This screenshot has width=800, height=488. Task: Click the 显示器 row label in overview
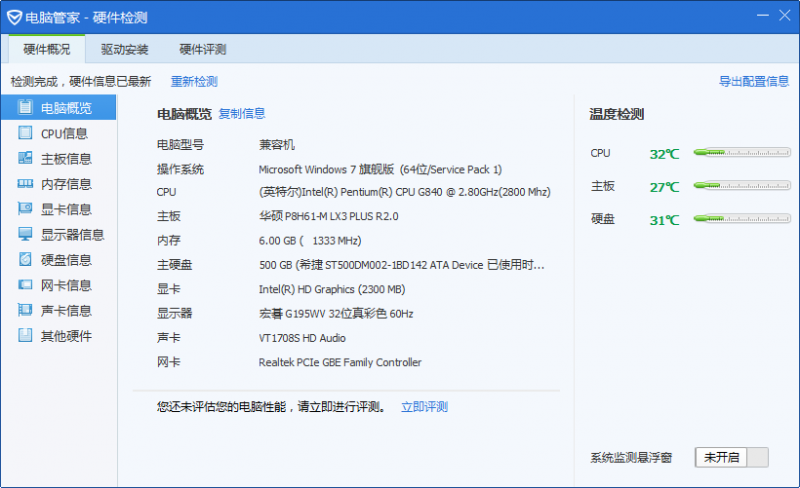[174, 313]
